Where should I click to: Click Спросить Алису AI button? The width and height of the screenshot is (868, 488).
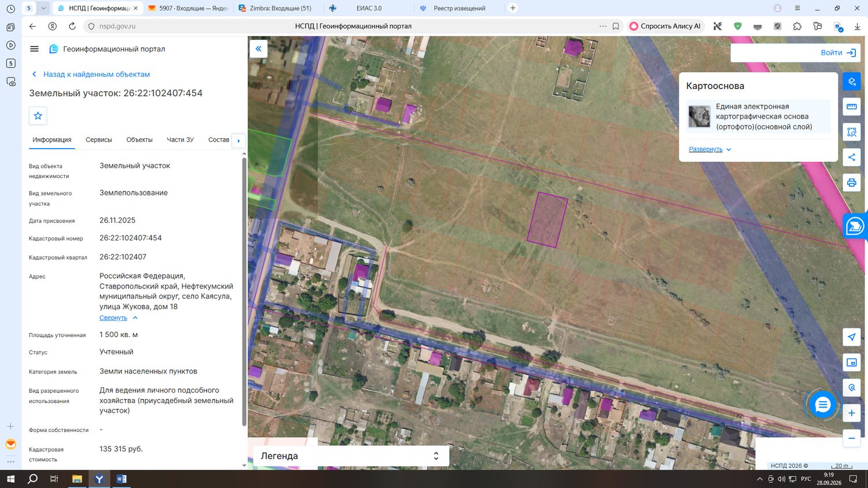tap(665, 26)
